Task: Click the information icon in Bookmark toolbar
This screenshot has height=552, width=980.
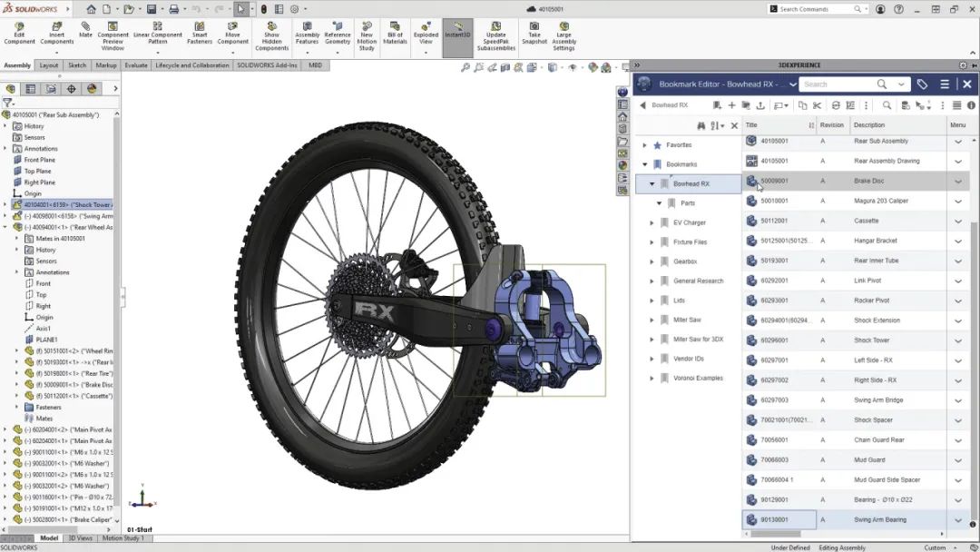Action: 971,105
